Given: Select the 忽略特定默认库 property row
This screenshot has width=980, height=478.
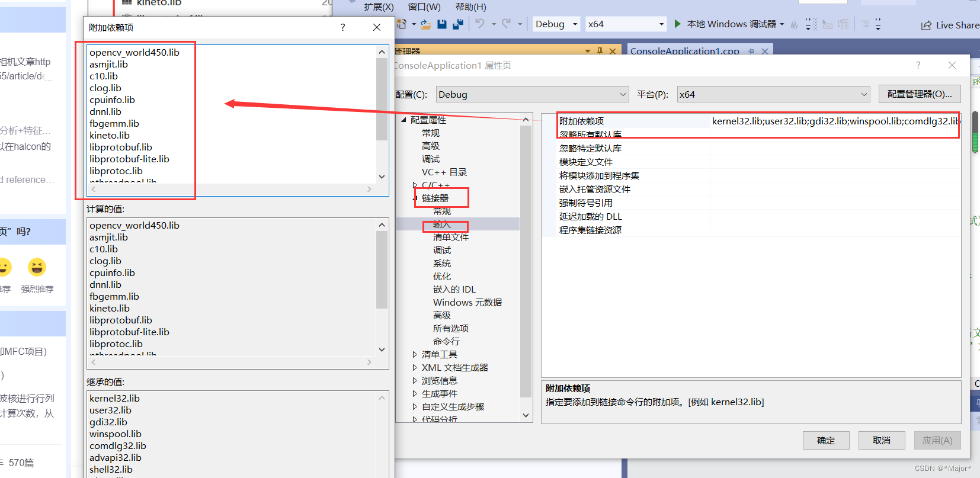Looking at the screenshot, I should (x=751, y=148).
